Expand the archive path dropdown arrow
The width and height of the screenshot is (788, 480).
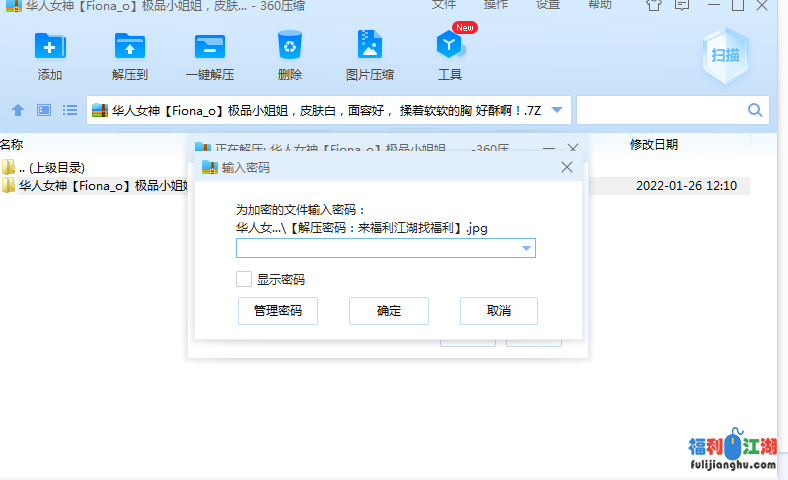tap(558, 110)
